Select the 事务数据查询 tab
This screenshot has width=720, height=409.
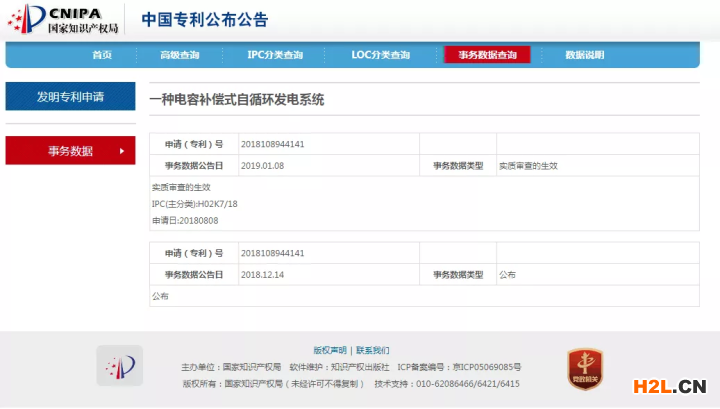(487, 55)
